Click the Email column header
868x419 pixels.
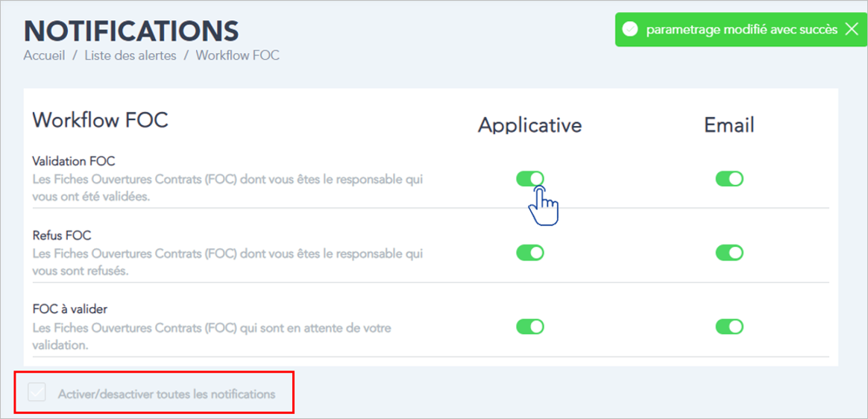(729, 125)
